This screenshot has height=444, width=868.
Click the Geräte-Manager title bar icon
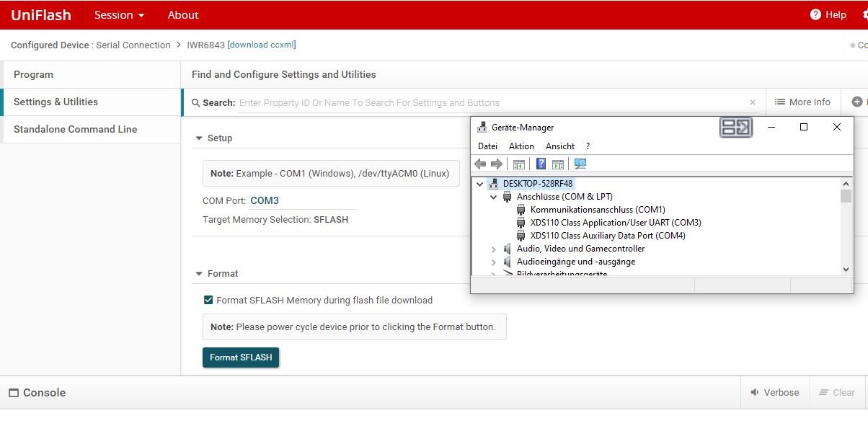(x=482, y=128)
